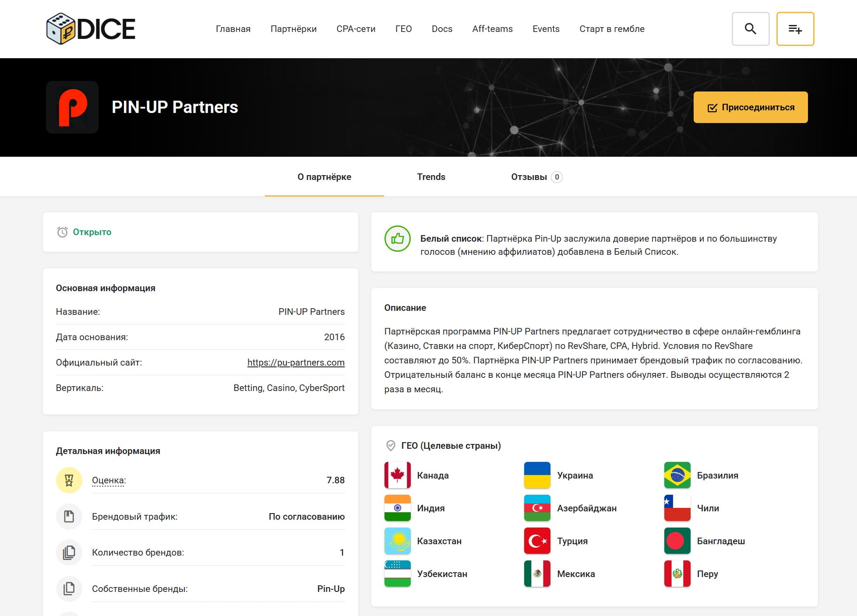The width and height of the screenshot is (857, 616).
Task: Open the https://pu-partners.com link
Action: pyautogui.click(x=296, y=363)
